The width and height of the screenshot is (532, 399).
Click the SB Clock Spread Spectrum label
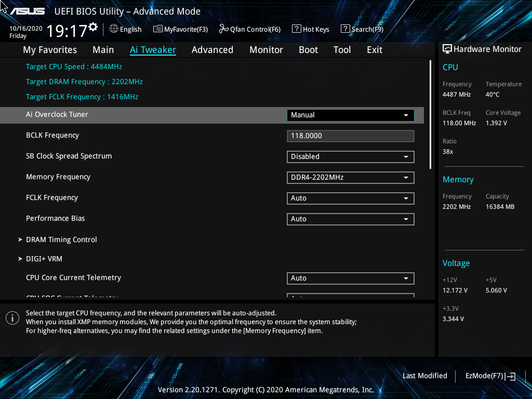click(69, 156)
